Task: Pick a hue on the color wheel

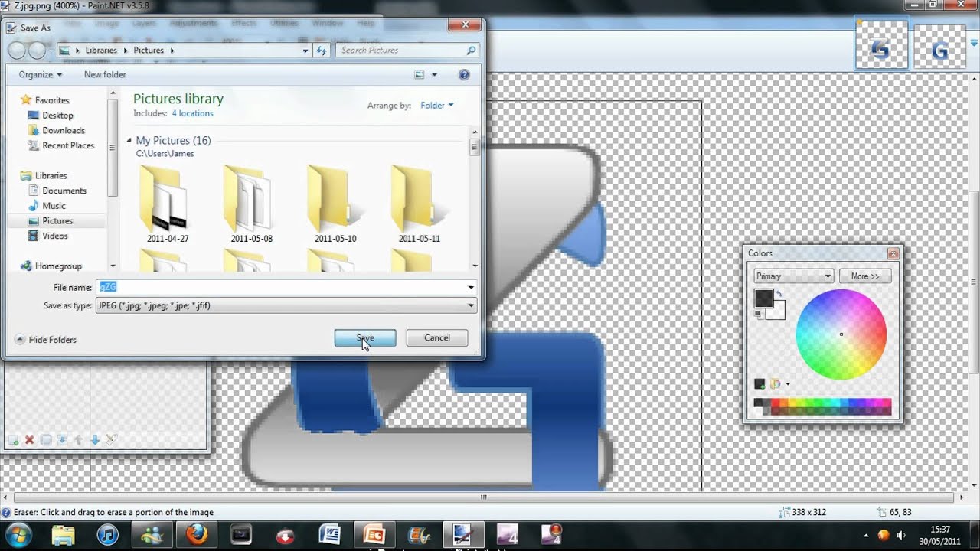Action: click(x=841, y=334)
